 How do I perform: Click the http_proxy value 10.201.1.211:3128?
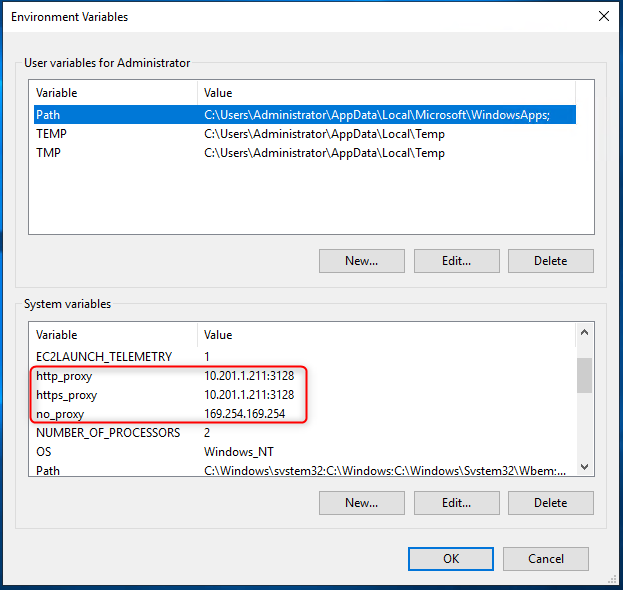(x=249, y=376)
